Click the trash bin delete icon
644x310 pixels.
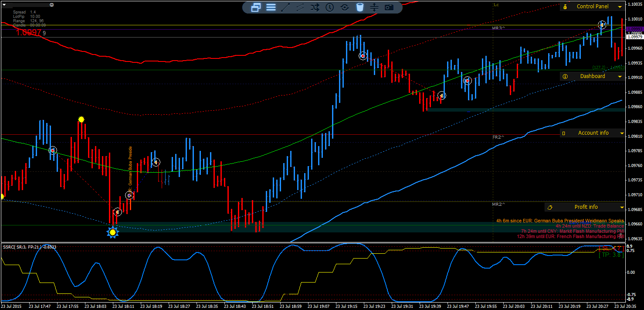coord(359,7)
